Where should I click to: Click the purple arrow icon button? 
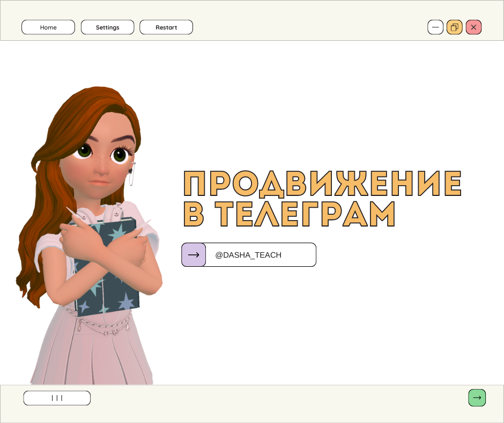click(x=194, y=254)
